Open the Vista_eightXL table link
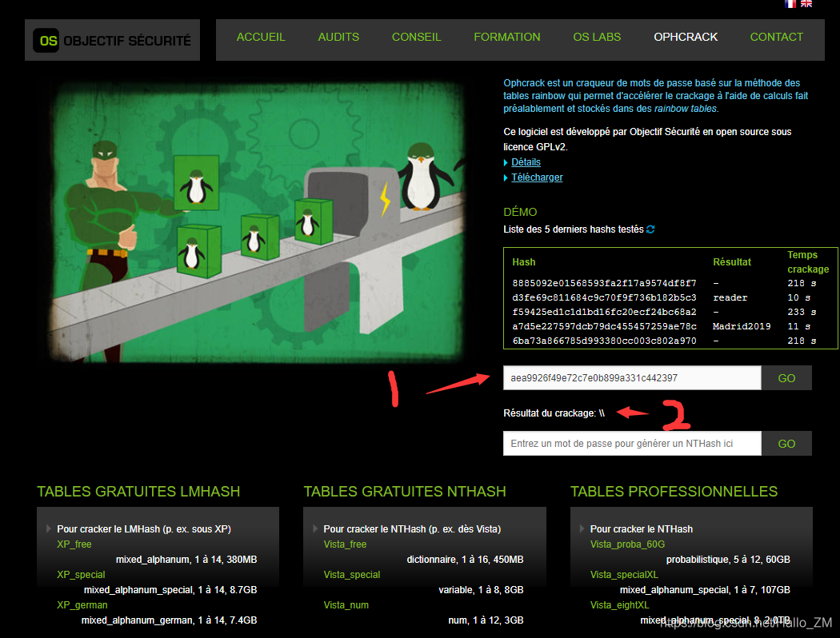Image resolution: width=840 pixels, height=638 pixels. [620, 604]
